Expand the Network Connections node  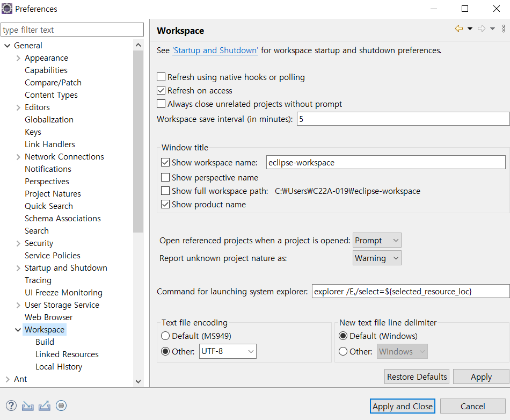(x=18, y=157)
